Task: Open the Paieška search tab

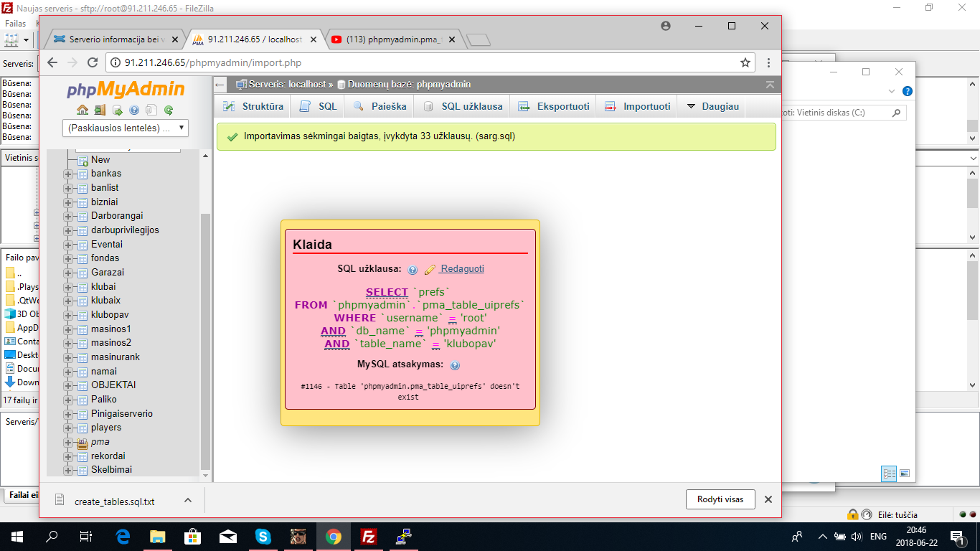Action: pyautogui.click(x=380, y=106)
